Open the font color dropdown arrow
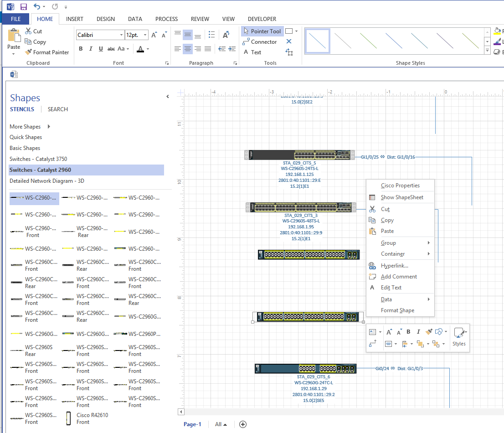Viewport: 504px width, 433px height. point(148,49)
